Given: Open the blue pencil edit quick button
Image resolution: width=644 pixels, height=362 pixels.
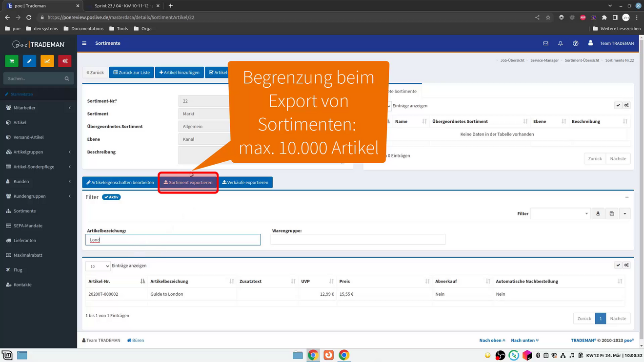Looking at the screenshot, I should click(x=29, y=61).
